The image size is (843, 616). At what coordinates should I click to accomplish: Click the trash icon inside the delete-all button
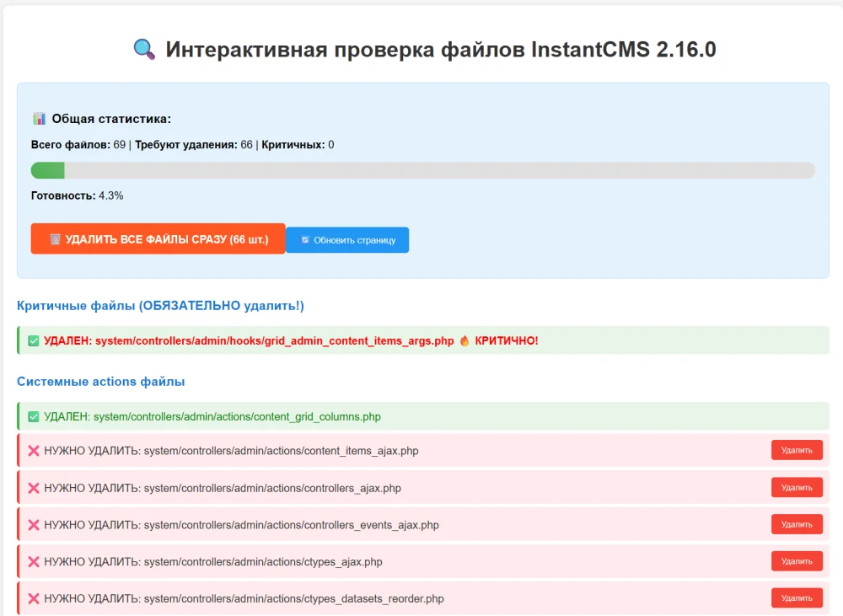(55, 239)
